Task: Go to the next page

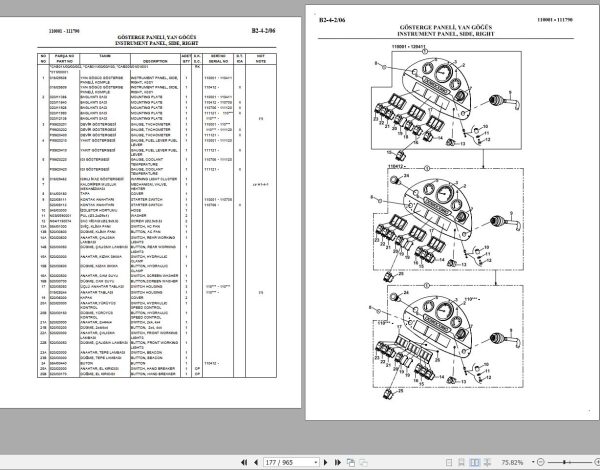Action: [326, 462]
